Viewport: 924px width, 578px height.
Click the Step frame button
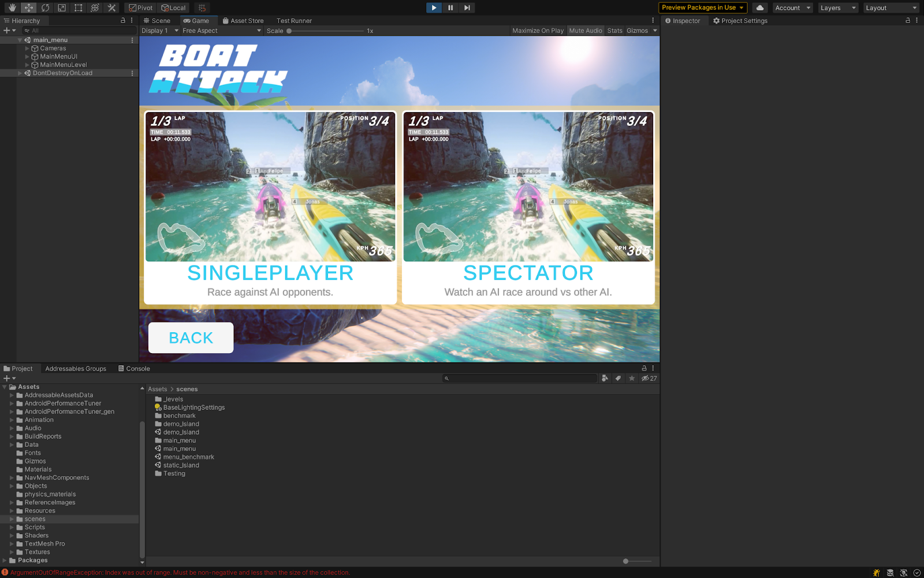[x=467, y=8]
